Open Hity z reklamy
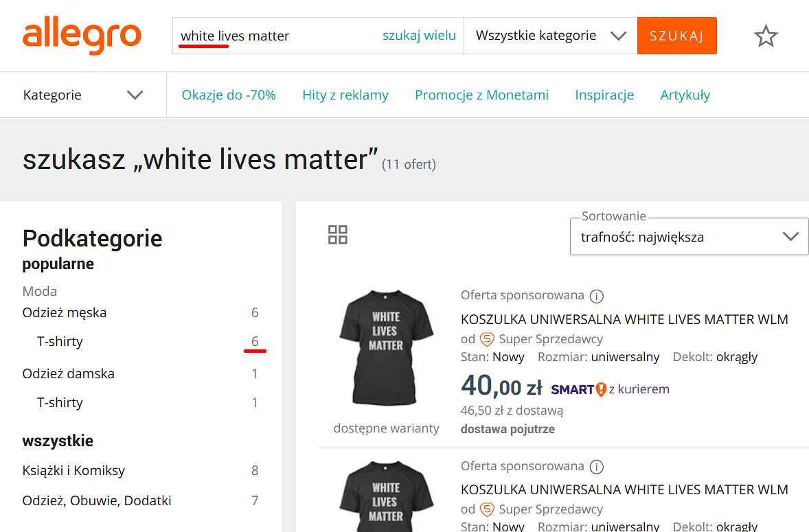Screen dimensions: 809x532 click(x=345, y=95)
